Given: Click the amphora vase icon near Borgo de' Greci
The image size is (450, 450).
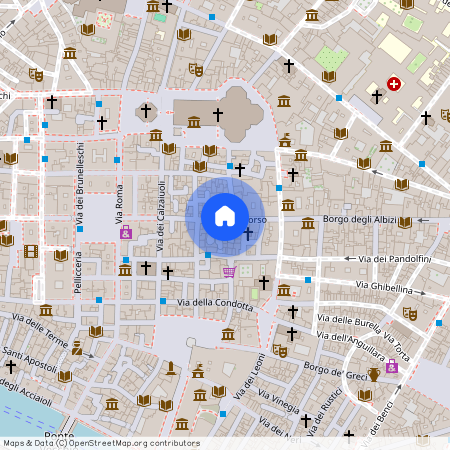Looking at the screenshot, I should coord(374,375).
